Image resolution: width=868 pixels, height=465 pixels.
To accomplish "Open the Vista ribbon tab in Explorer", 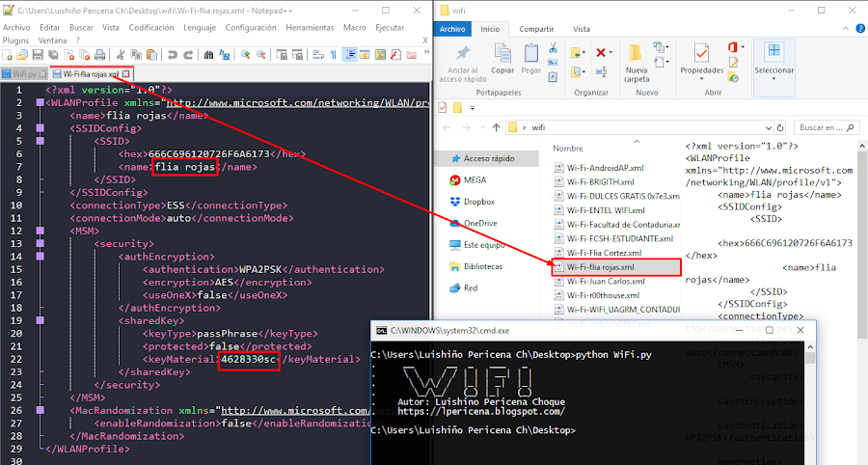I will click(x=582, y=29).
